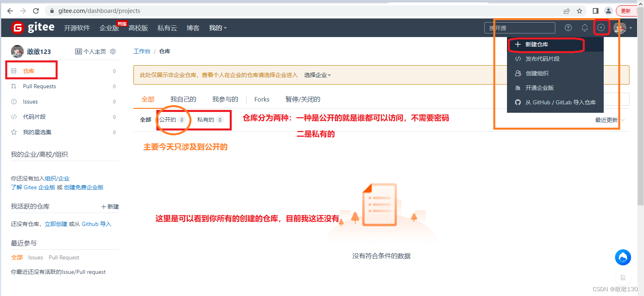Click the feedback note icon at bottom right
The width and height of the screenshot is (644, 296).
click(623, 277)
